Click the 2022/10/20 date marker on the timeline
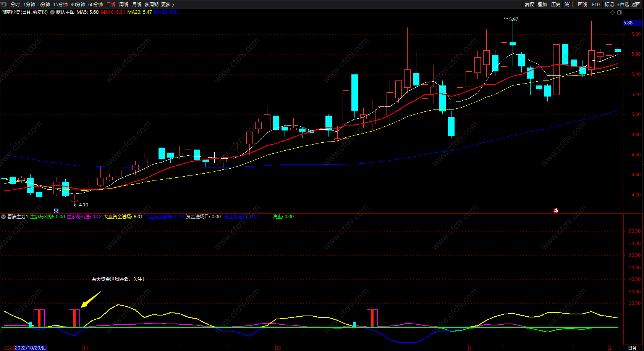This screenshot has height=351, width=644. 31,348
